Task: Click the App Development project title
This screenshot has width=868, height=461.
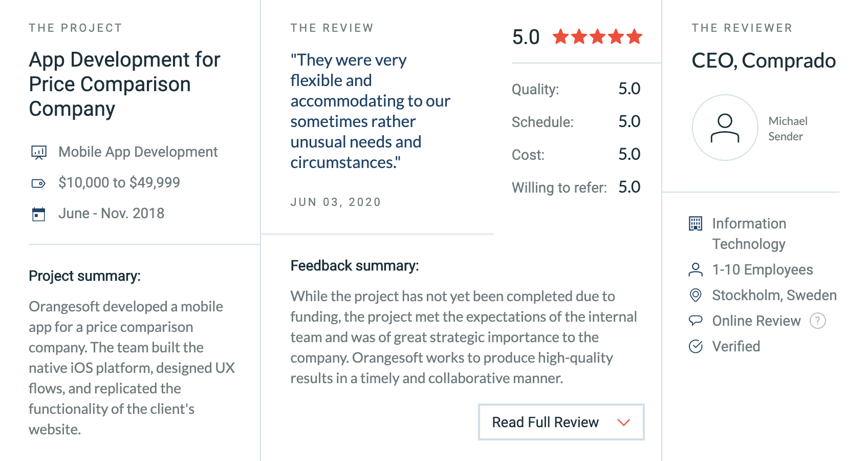Action: point(125,84)
